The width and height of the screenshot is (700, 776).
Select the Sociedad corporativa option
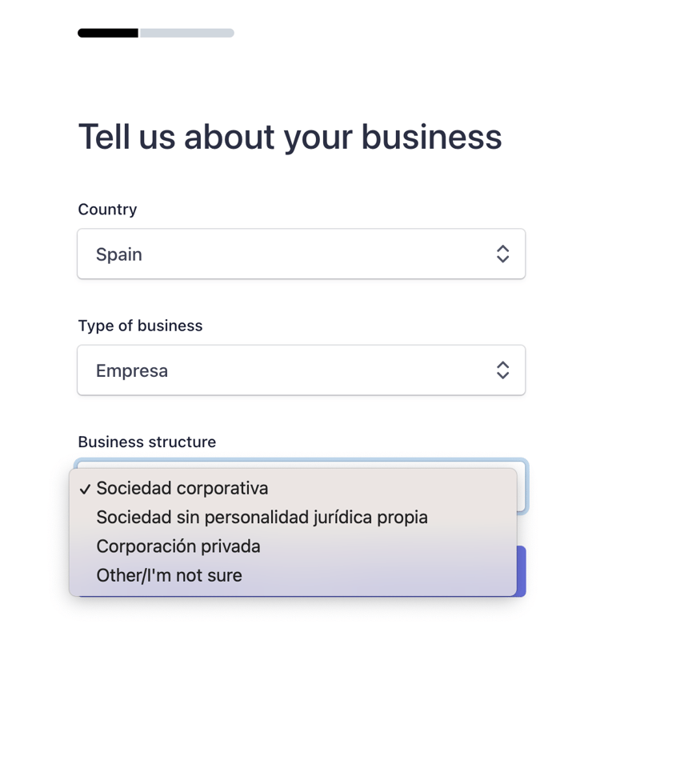(182, 488)
